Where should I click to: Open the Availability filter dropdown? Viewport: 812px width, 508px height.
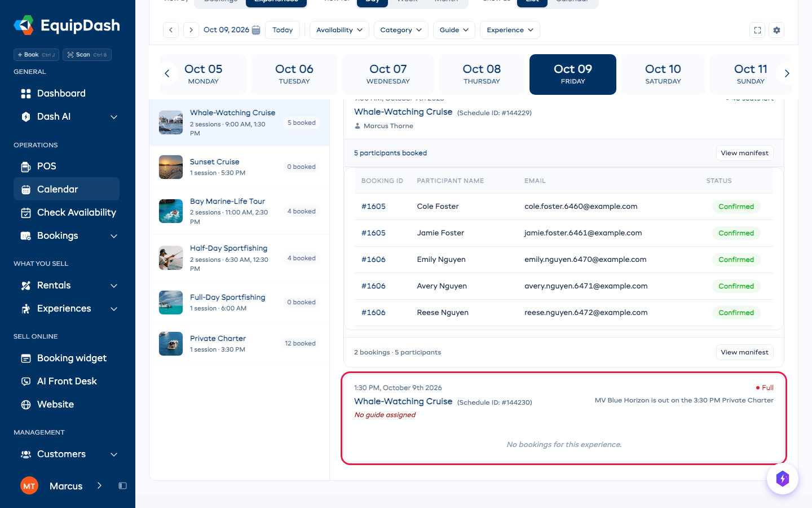339,30
